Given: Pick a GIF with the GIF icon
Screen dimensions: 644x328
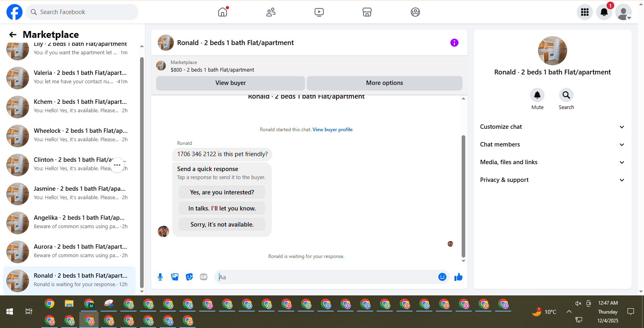Looking at the screenshot, I should [x=204, y=277].
